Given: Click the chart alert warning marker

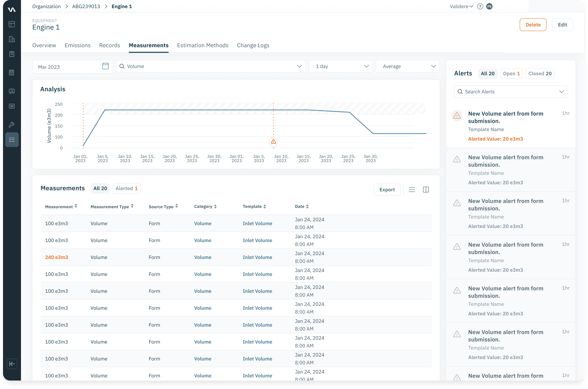Looking at the screenshot, I should (x=273, y=141).
